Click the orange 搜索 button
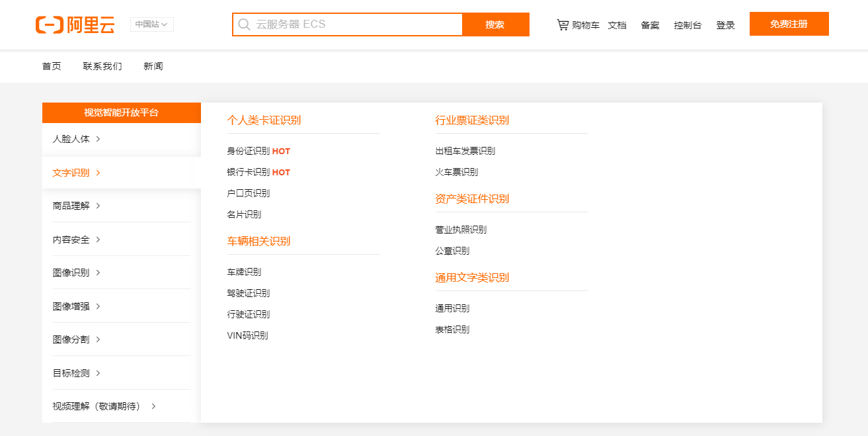 pyautogui.click(x=495, y=24)
